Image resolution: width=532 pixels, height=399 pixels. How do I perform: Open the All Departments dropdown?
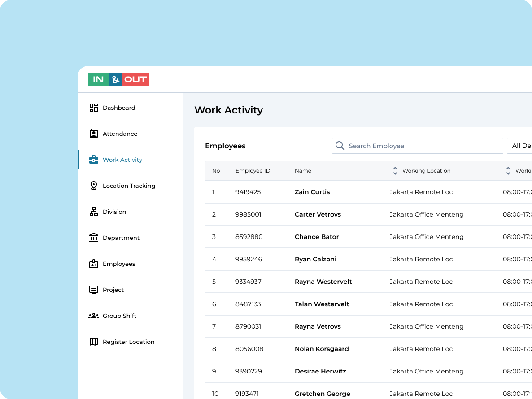click(520, 146)
